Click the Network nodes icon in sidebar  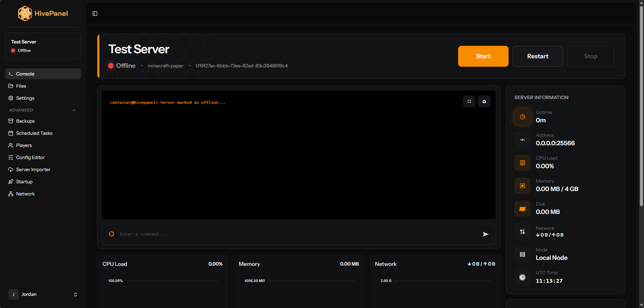(11, 194)
